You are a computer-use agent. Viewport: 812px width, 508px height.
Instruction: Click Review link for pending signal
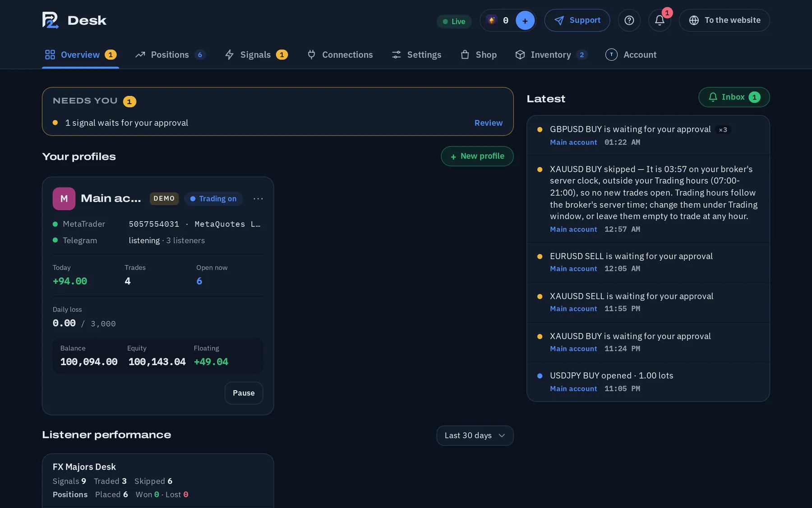pos(488,123)
